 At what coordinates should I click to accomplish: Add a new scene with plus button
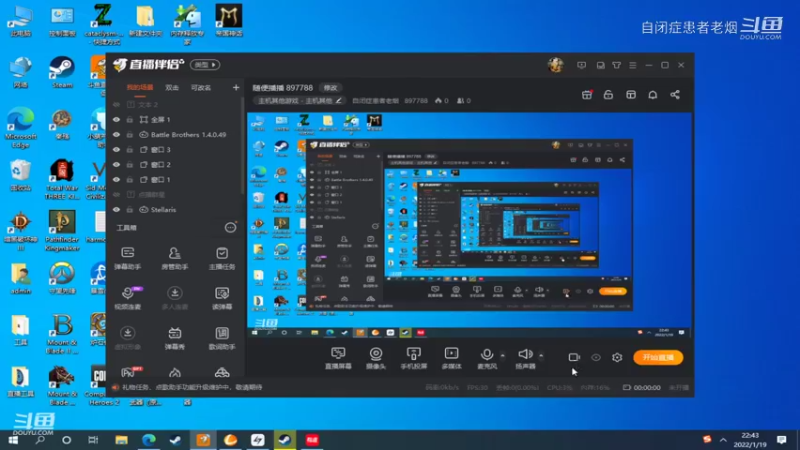click(x=236, y=88)
